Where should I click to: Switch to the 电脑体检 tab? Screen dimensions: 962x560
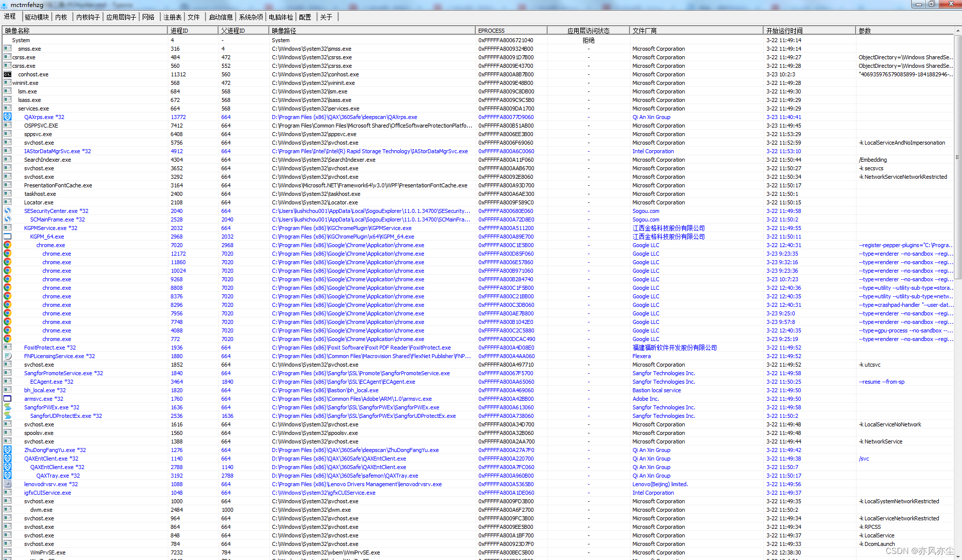[x=281, y=17]
